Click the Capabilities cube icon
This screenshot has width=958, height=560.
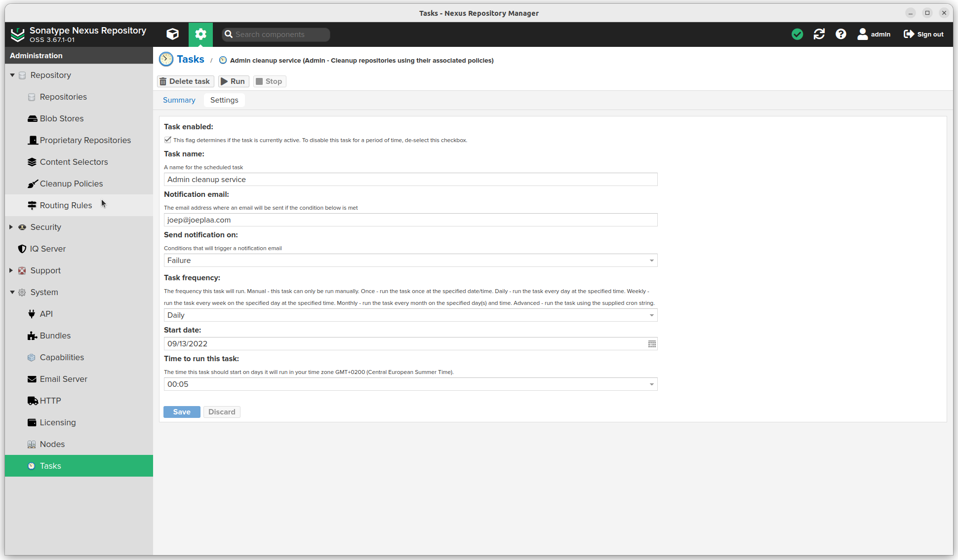[x=32, y=357]
